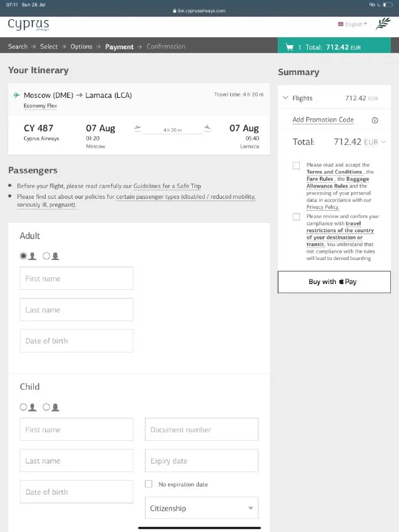Confirm travel restrictions compliance checkbox
Screen dimensions: 399x532
point(296,217)
